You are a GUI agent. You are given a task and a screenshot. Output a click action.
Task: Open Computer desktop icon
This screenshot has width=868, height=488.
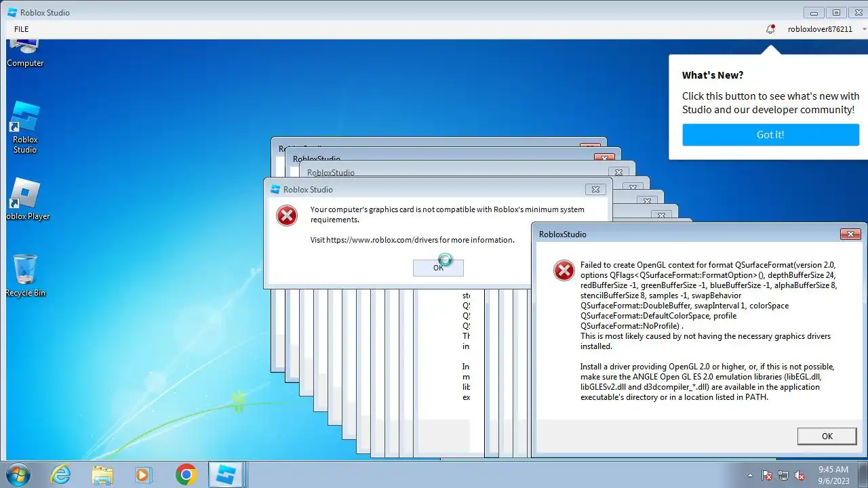[25, 54]
